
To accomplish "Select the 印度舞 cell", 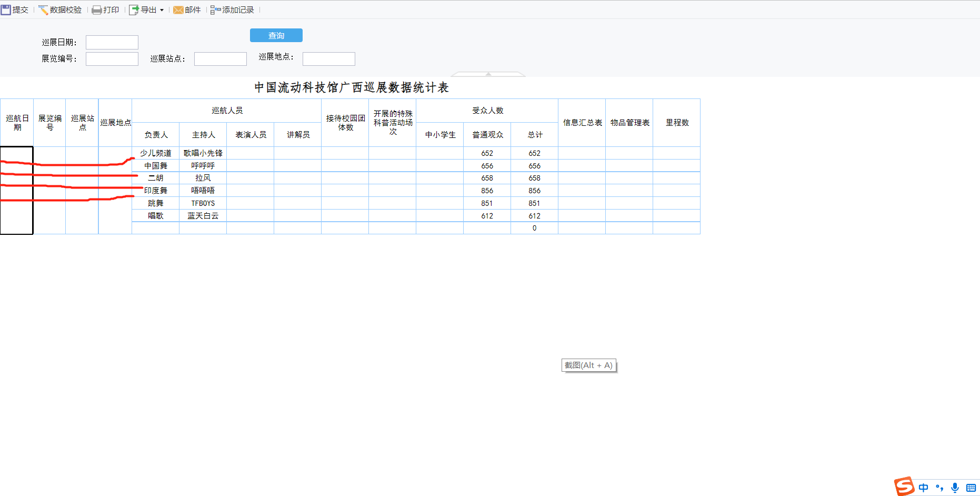I will coord(156,191).
